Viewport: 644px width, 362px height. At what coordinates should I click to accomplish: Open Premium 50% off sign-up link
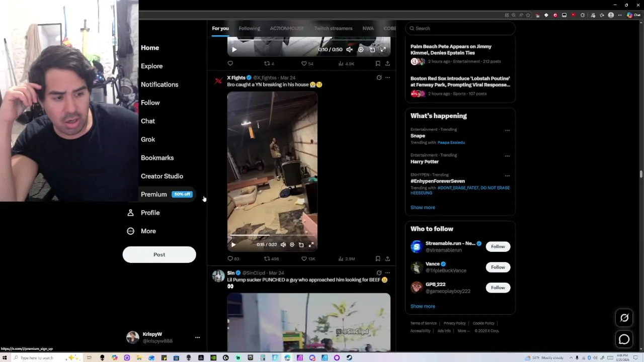tap(166, 194)
